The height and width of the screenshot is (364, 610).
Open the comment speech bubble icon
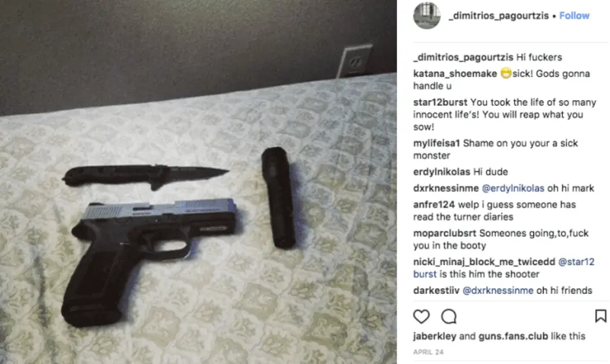pos(449,316)
